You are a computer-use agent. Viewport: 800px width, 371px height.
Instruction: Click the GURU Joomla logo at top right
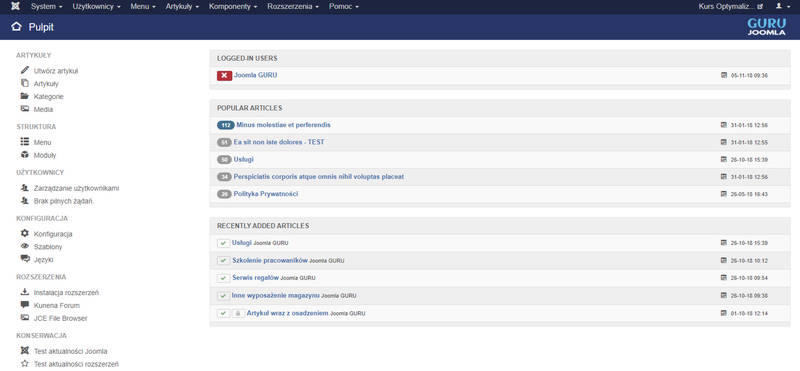[766, 27]
